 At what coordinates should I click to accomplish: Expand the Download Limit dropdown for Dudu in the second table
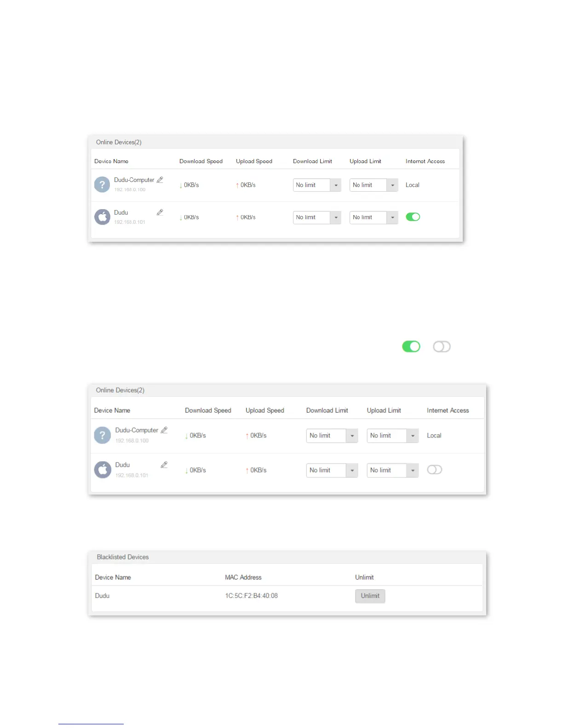pyautogui.click(x=332, y=470)
